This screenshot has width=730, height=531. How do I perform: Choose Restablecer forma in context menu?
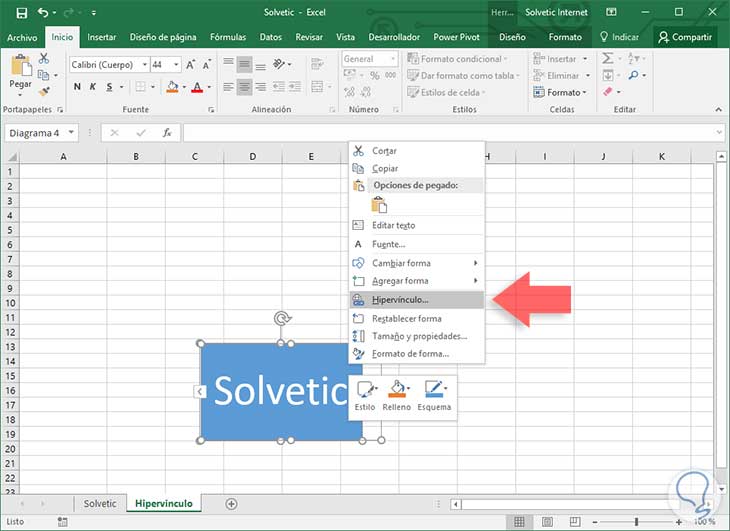417,319
